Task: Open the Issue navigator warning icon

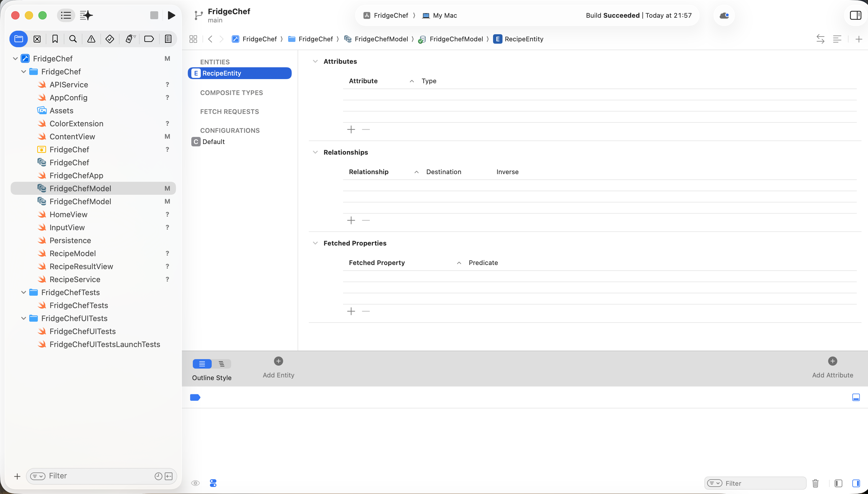Action: click(x=91, y=39)
